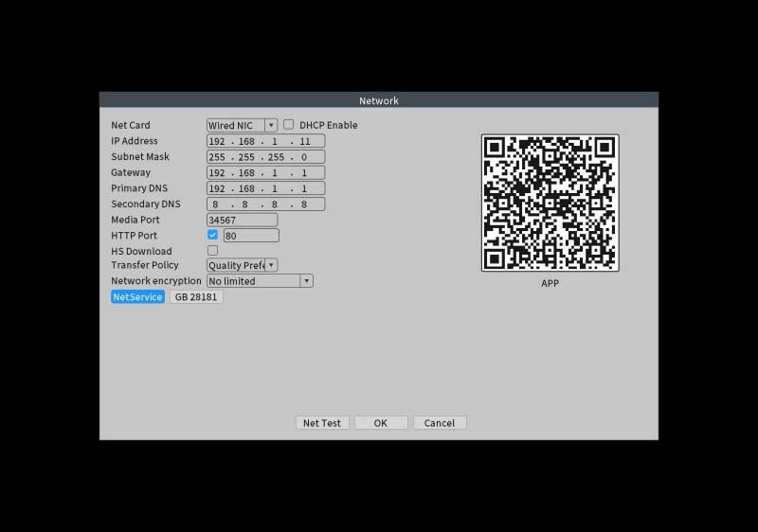758x532 pixels.
Task: Toggle the HS Download checkbox
Action: (213, 251)
